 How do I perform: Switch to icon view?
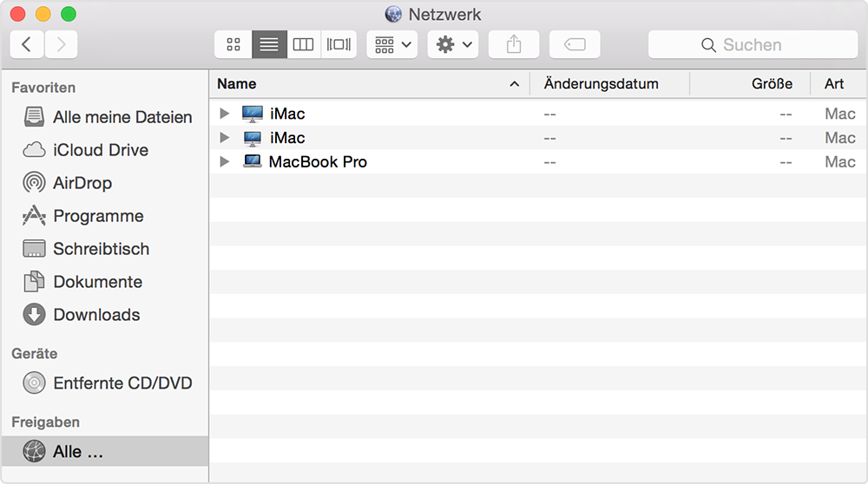tap(233, 44)
